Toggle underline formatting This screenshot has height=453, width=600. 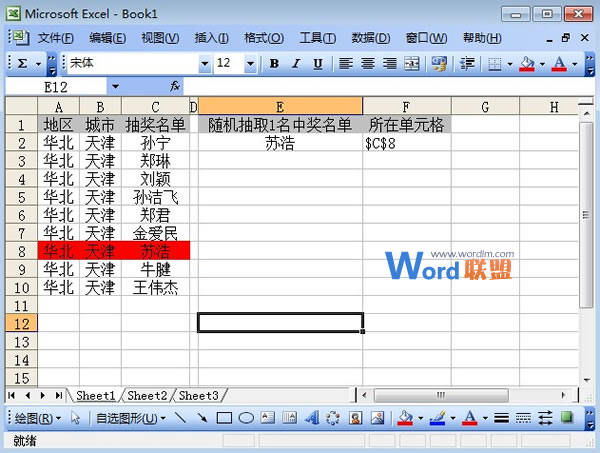point(318,63)
